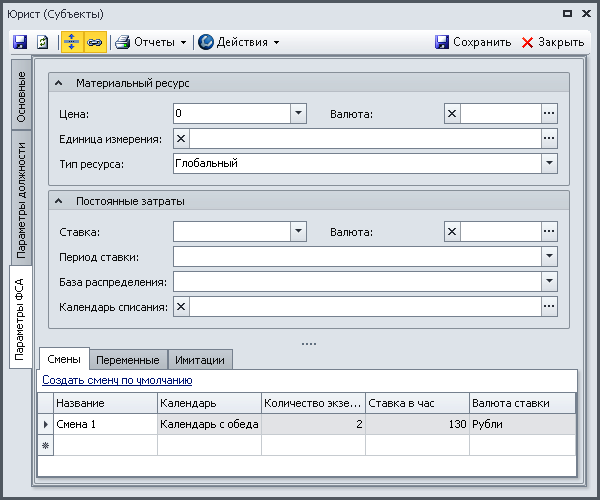Toggle the vertical split arrows icon
The height and width of the screenshot is (500, 600).
point(72,42)
